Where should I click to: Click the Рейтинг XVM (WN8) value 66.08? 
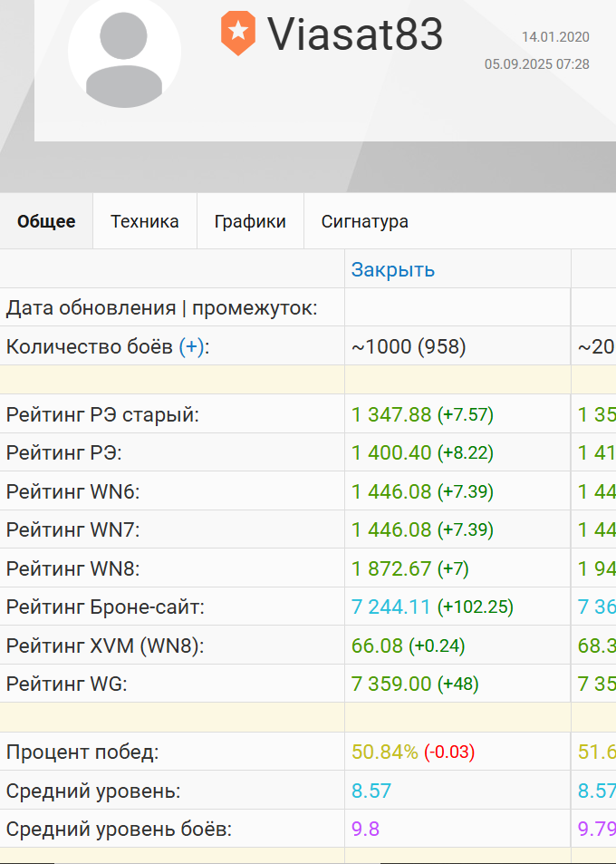pos(377,646)
